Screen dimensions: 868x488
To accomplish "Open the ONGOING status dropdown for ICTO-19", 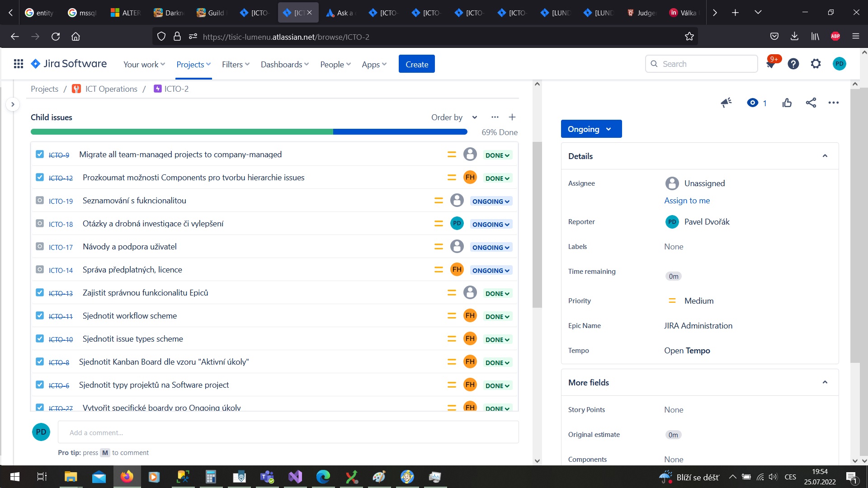I will (491, 201).
